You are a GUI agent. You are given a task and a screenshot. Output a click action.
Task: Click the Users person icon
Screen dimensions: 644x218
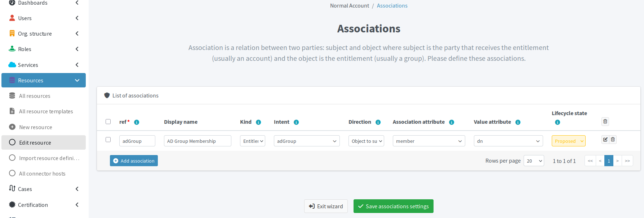[12, 18]
